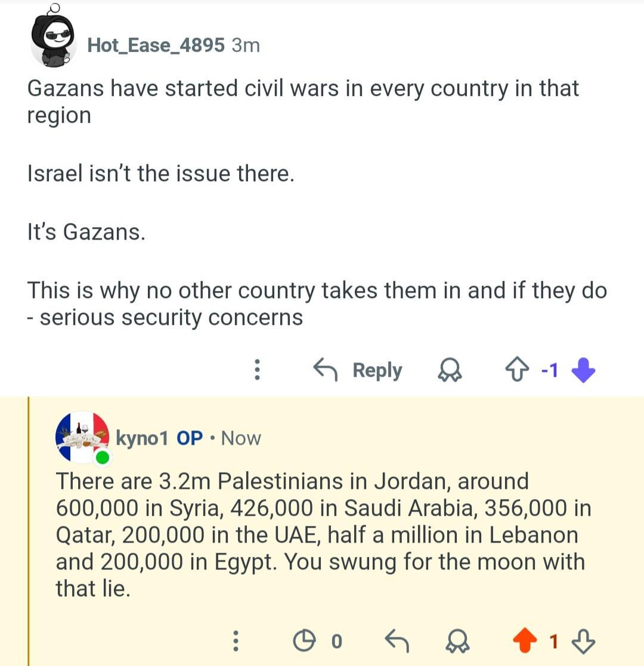Image resolution: width=644 pixels, height=666 pixels.
Task: Give award to kyno1's reply
Action: [459, 642]
